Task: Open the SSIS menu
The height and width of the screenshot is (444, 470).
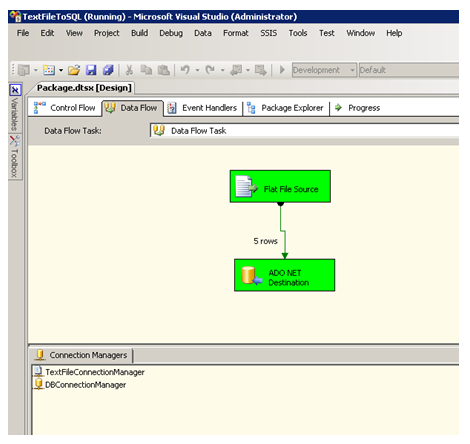Action: (x=269, y=33)
